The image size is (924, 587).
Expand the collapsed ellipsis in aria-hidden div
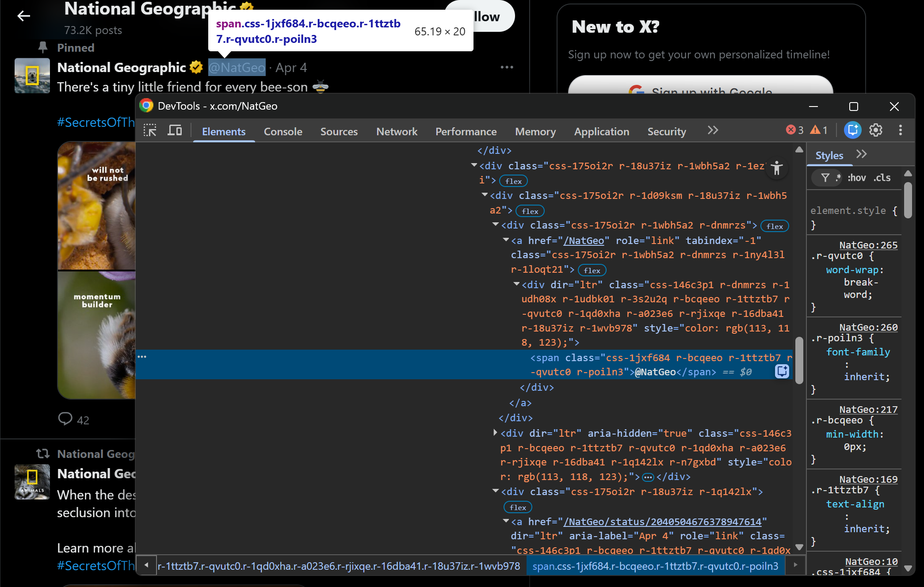click(x=648, y=477)
